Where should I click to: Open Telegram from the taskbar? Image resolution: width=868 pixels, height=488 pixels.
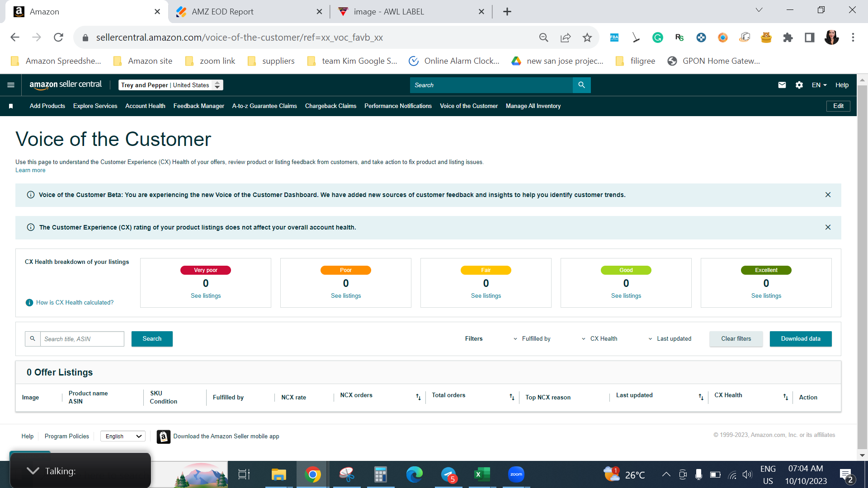[x=448, y=474]
